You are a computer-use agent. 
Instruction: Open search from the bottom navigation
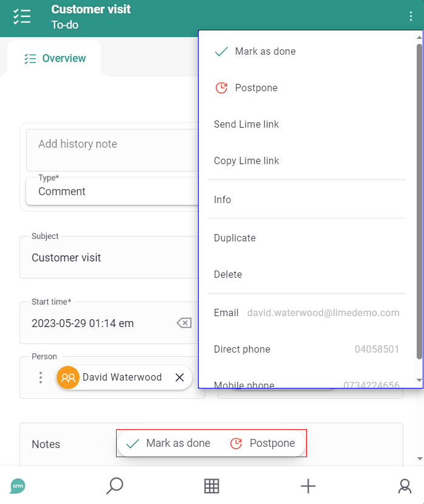[114, 486]
